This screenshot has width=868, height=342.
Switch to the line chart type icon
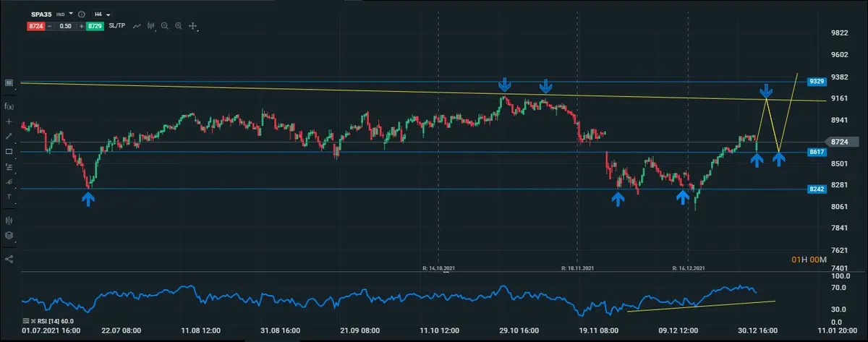click(x=135, y=26)
